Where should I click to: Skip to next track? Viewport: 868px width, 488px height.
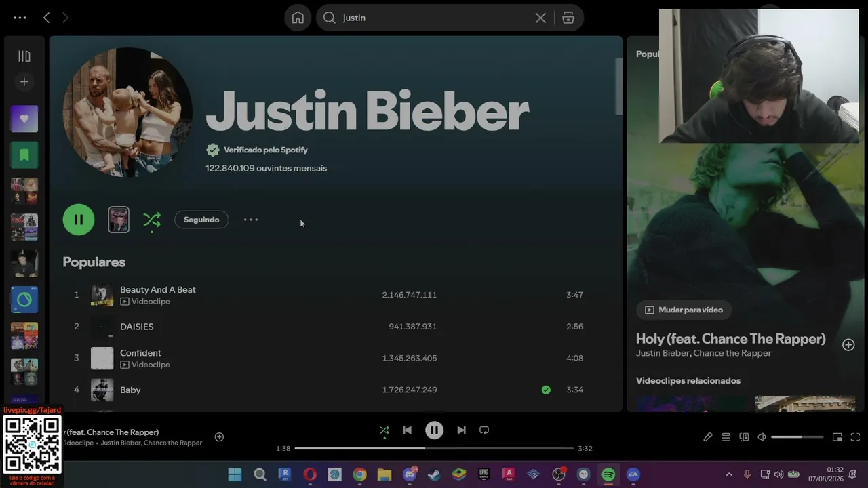tap(461, 430)
